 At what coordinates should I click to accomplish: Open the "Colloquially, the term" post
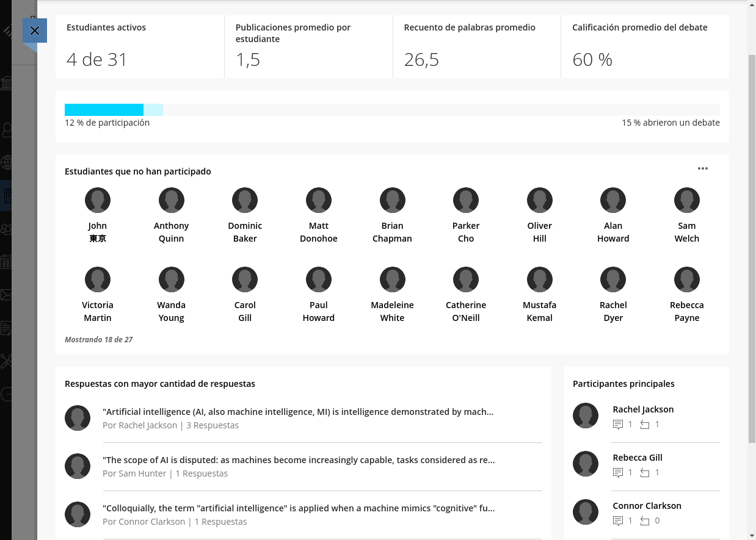[299, 508]
